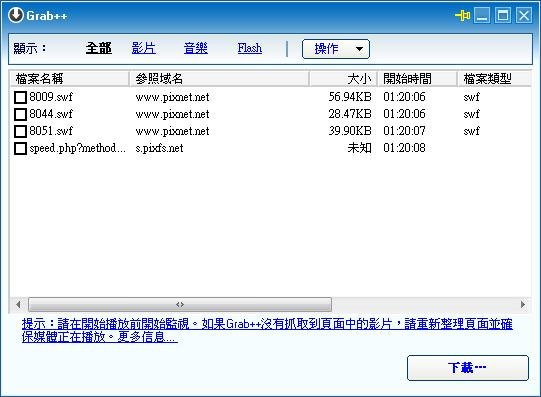Sort by 參照域名 column header
The image size is (541, 397).
point(219,79)
